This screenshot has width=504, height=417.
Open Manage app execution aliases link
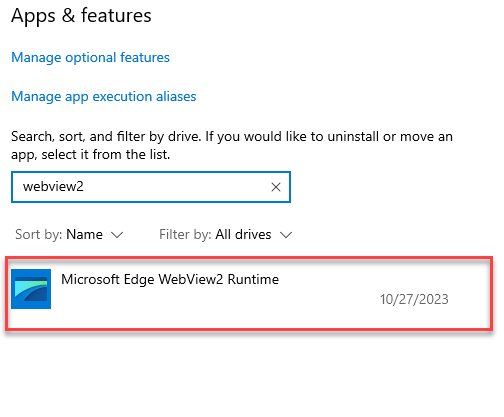[x=104, y=97]
